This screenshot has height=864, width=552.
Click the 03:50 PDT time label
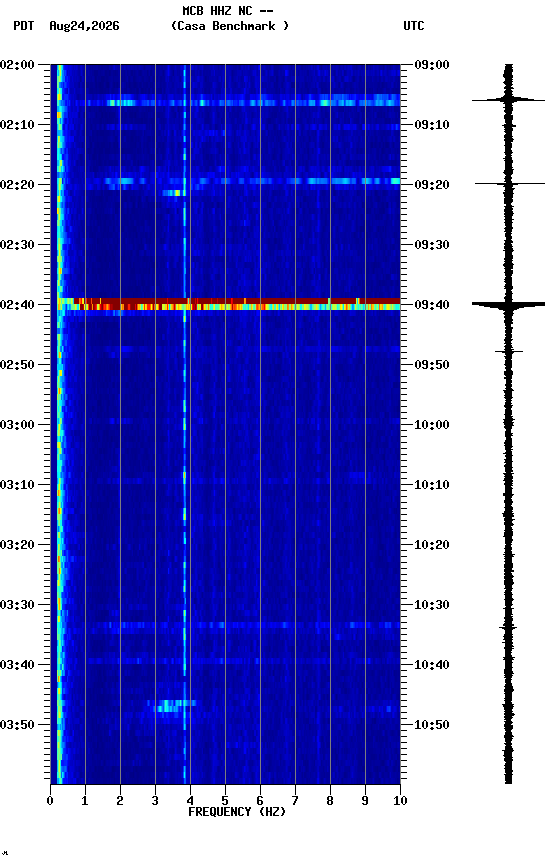point(17,725)
